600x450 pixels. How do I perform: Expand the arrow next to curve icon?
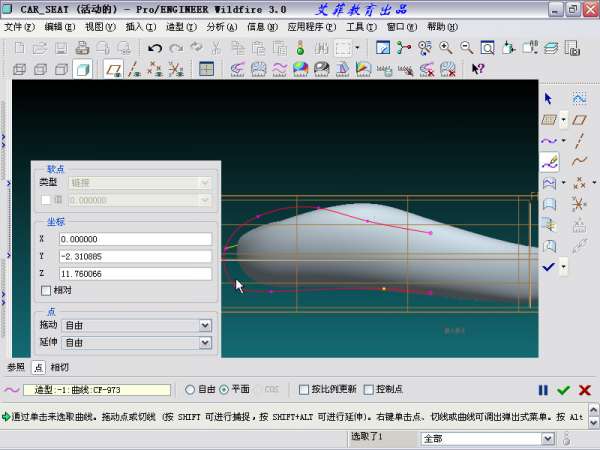coord(564,141)
